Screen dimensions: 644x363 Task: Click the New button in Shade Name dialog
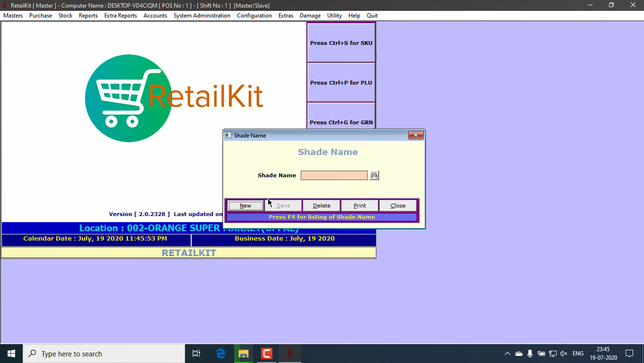coord(246,206)
